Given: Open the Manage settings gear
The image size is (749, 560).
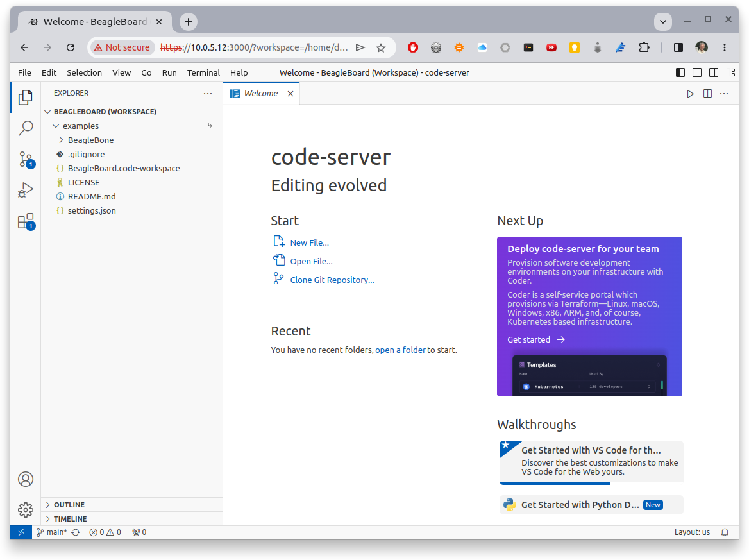Looking at the screenshot, I should (26, 510).
